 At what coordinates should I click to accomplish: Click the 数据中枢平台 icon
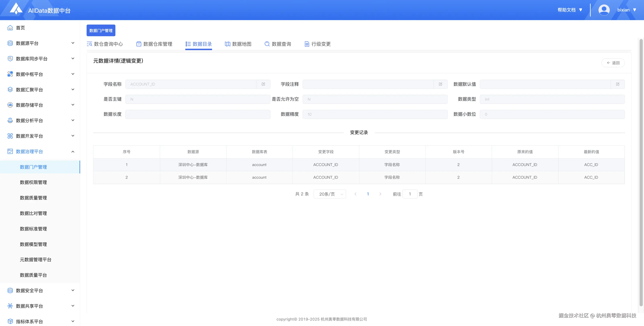[10, 74]
